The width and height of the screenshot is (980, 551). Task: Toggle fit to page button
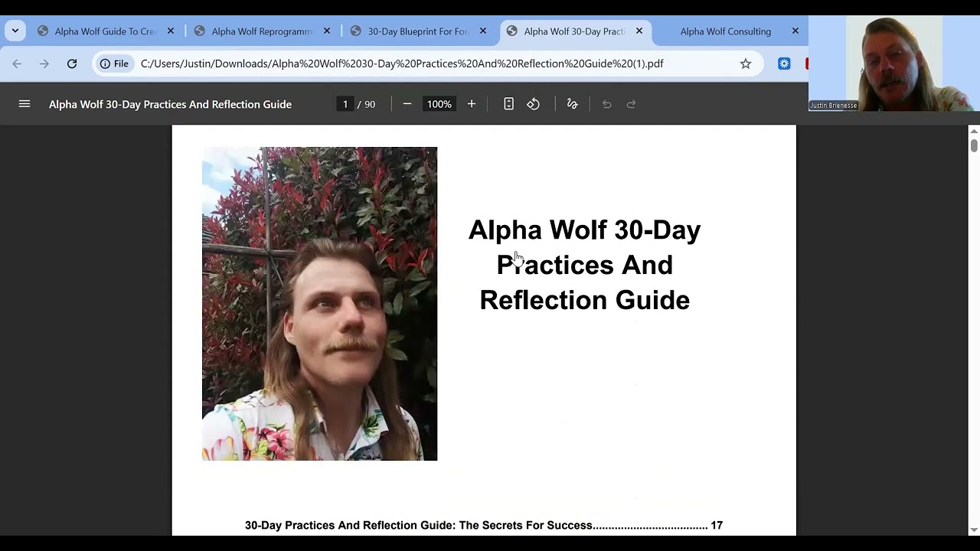508,104
